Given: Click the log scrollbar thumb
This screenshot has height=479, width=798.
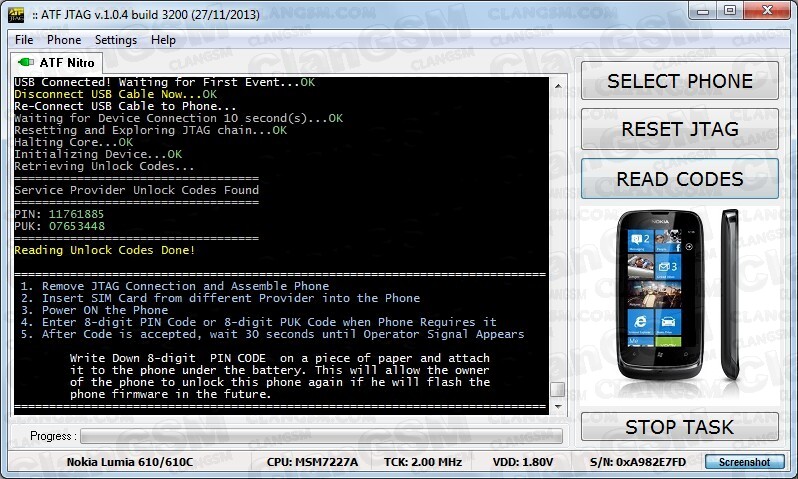Looking at the screenshot, I should coord(558,389).
